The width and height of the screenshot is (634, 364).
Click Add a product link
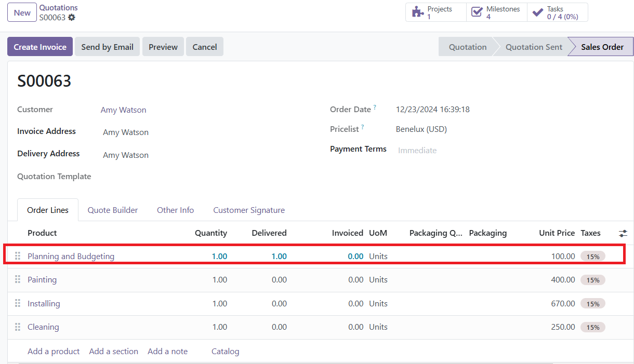coord(54,352)
